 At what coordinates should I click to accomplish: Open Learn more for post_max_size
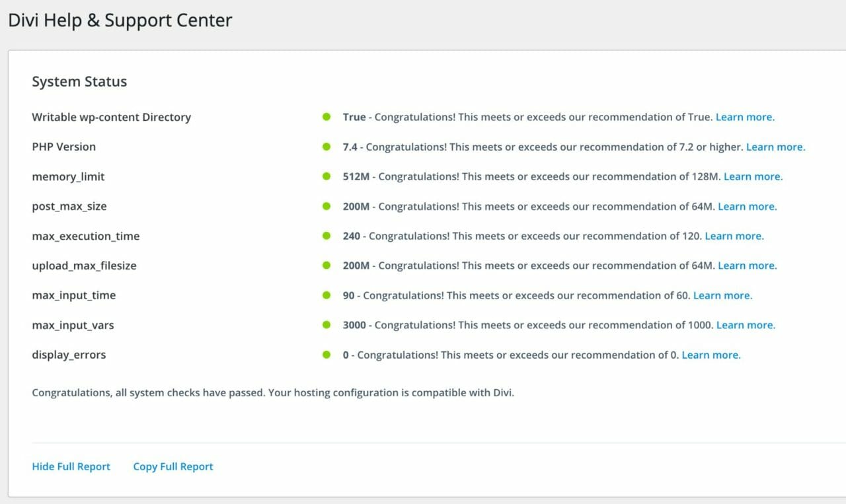(x=748, y=206)
